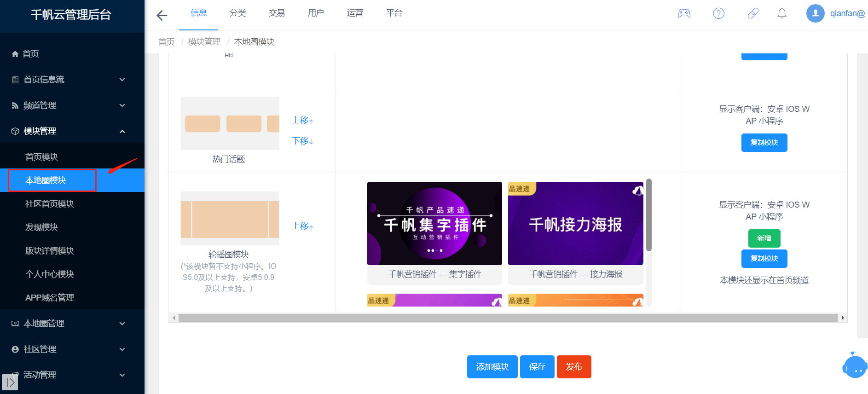Open the help question mark icon
This screenshot has width=868, height=394.
coord(718,13)
